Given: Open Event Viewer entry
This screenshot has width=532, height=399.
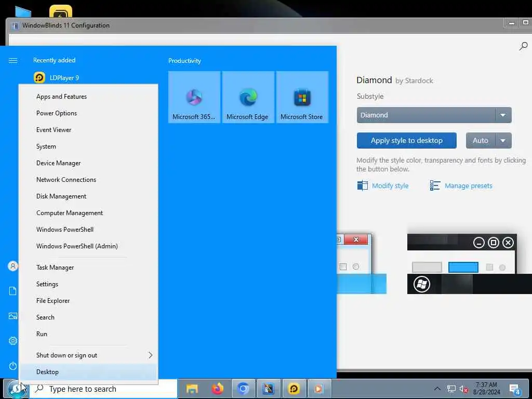Looking at the screenshot, I should (88, 130).
